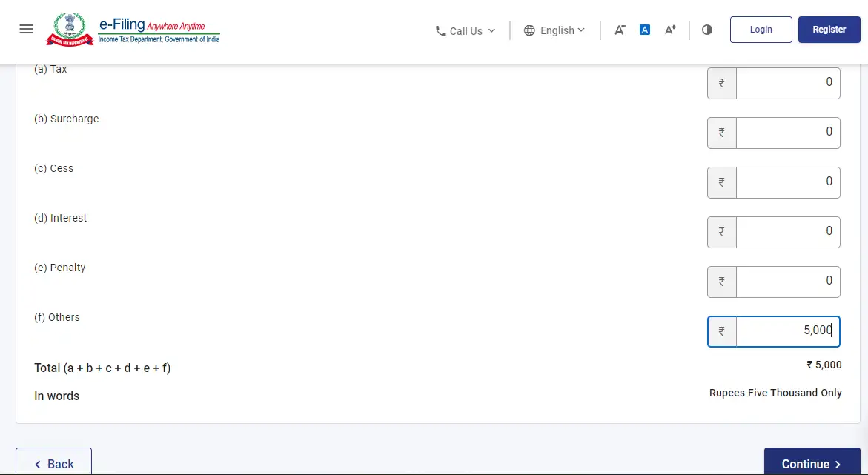868x475 pixels.
Task: Open the hamburger navigation menu
Action: click(x=26, y=30)
